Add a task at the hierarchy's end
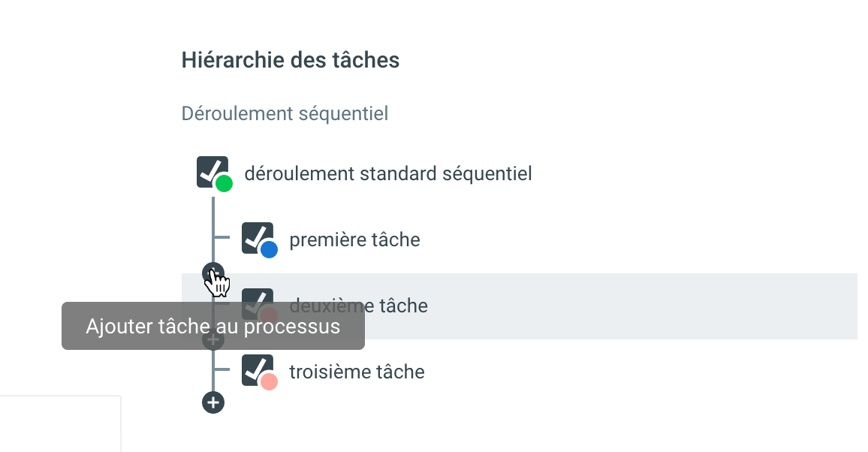This screenshot has width=868, height=452. click(x=213, y=402)
